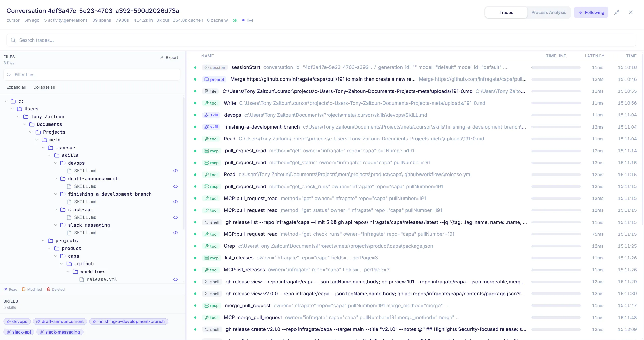Sort by the LATENCY column header
Viewport: 644px width, 340px height.
594,56
